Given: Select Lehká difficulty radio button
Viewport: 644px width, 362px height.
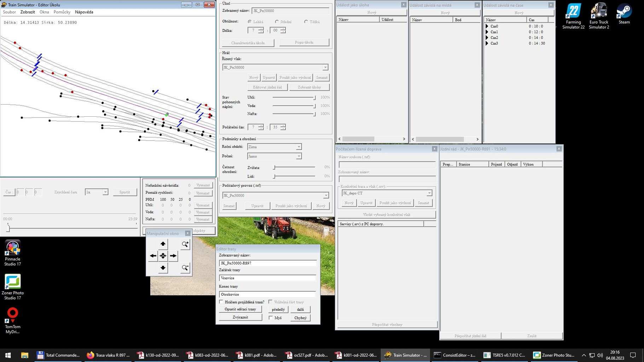Looking at the screenshot, I should (250, 22).
